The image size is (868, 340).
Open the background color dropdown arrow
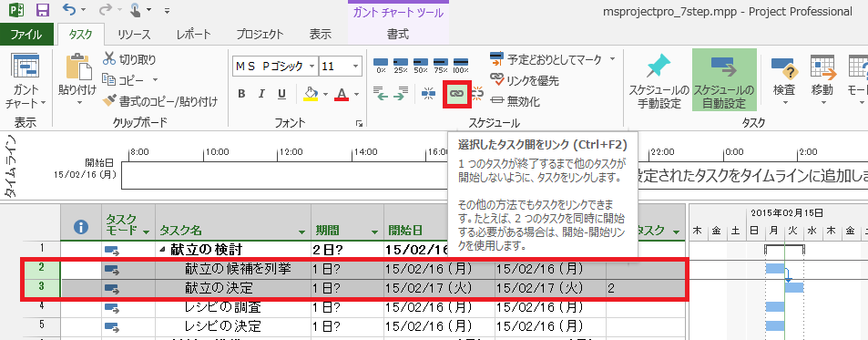point(325,94)
